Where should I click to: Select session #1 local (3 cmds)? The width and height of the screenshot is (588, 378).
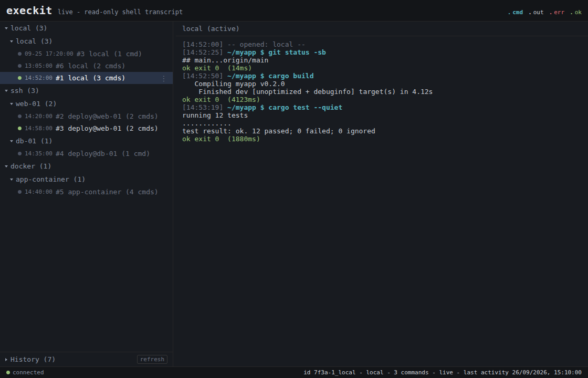click(x=86, y=78)
